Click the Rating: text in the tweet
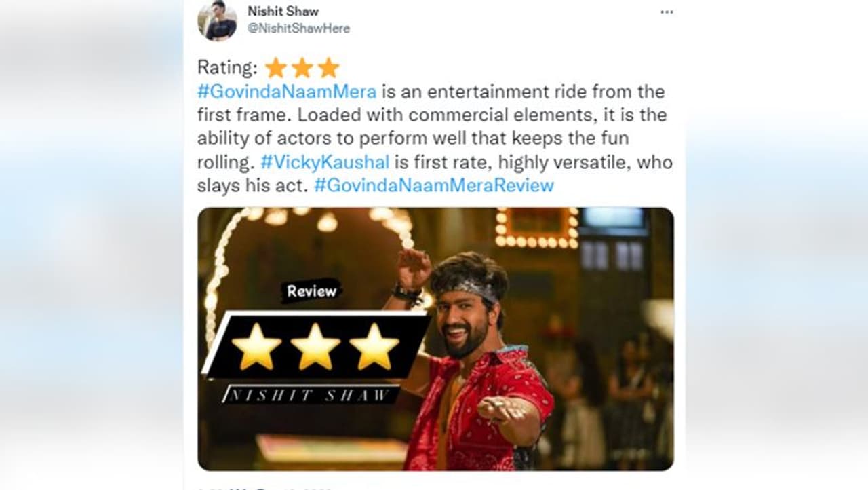The image size is (868, 490). pos(227,68)
